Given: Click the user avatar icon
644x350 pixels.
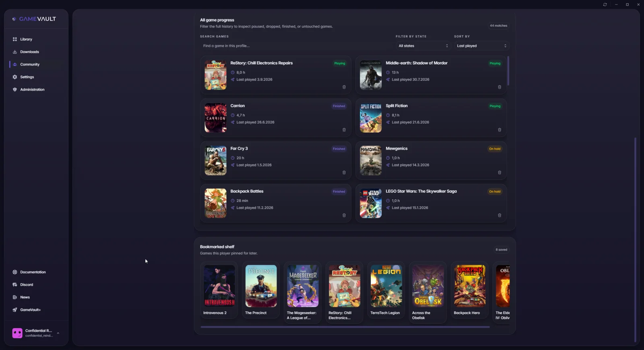Looking at the screenshot, I should point(17,333).
